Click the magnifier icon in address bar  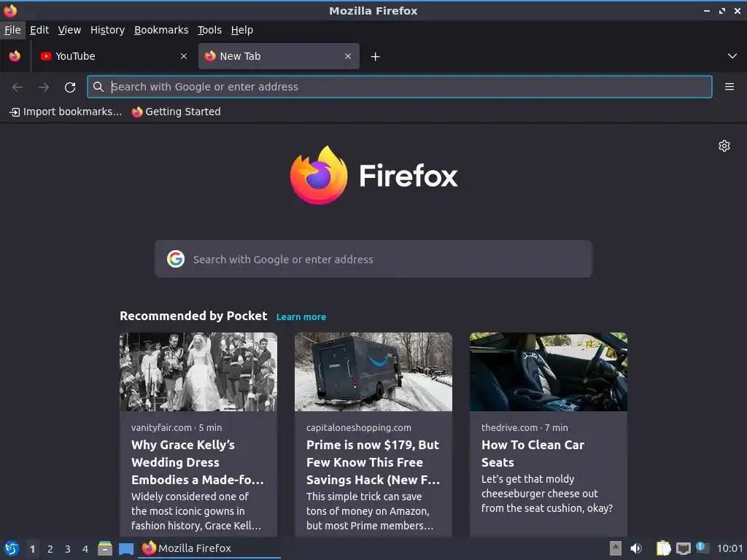98,87
